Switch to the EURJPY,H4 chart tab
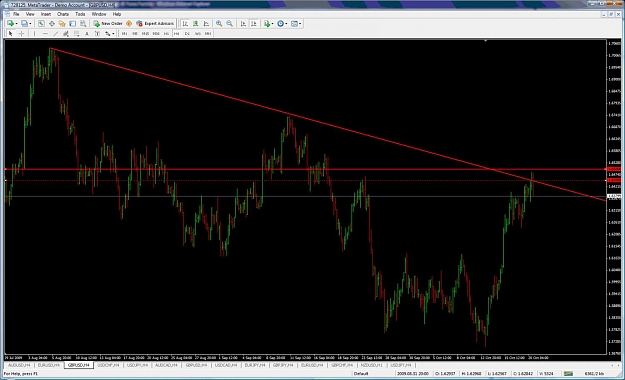Screen dimensions: 625x380 click(x=255, y=365)
